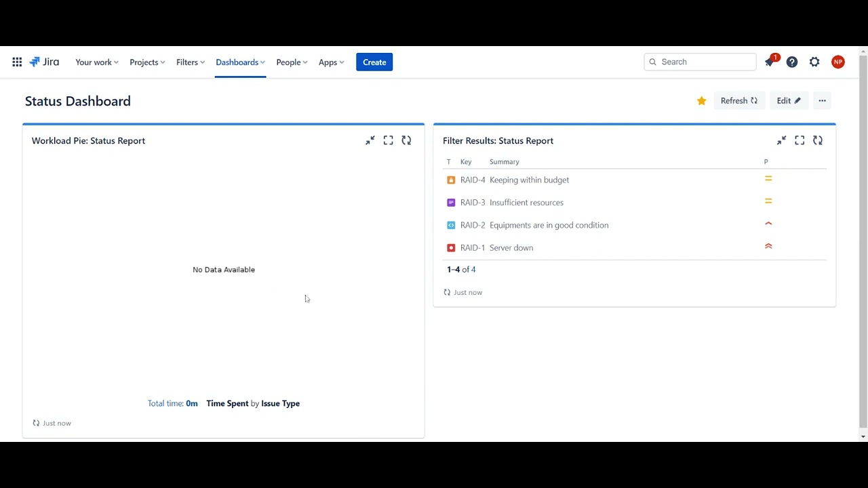868x488 pixels.
Task: Click the scrollbar down arrow
Action: 863,437
